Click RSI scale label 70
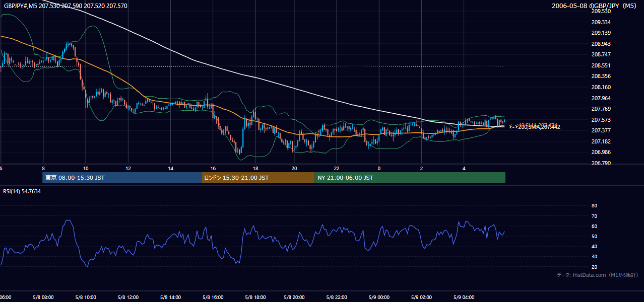The width and height of the screenshot is (644, 302). tap(594, 216)
